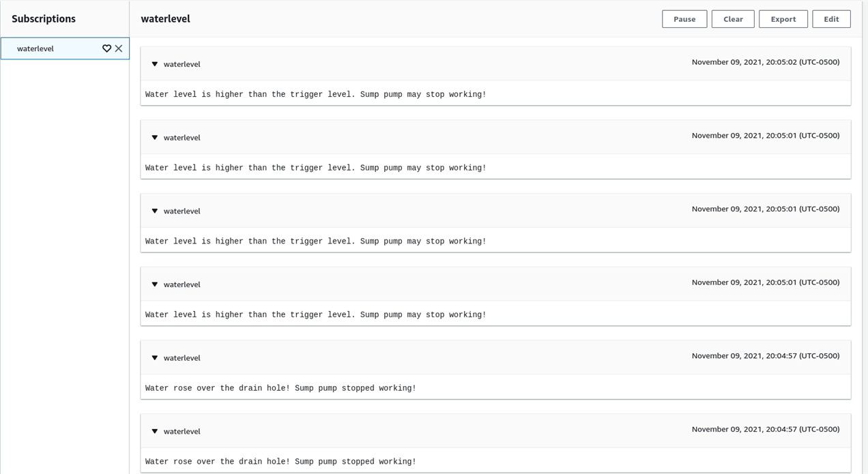
Task: Remove the waterlevel subscription with X icon
Action: click(x=119, y=48)
